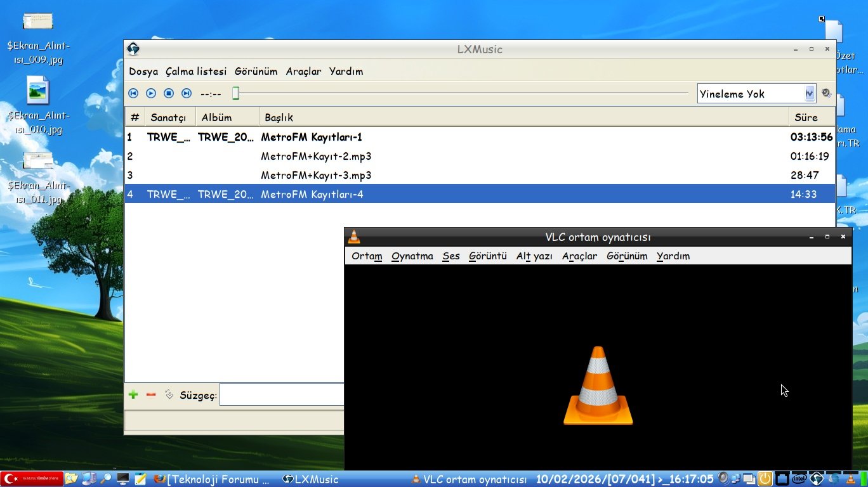Open the Çalma listesi menu

tap(196, 72)
